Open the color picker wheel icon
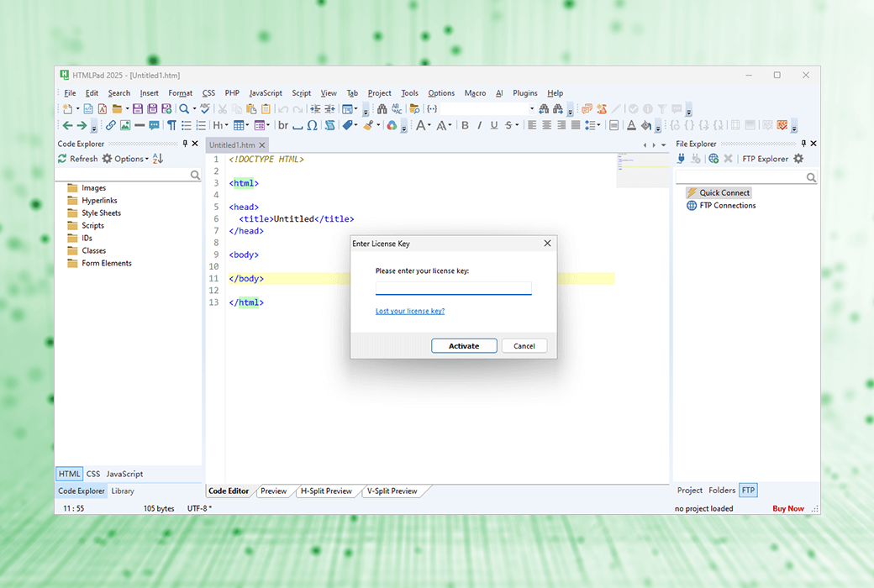The height and width of the screenshot is (588, 874). pos(392,125)
